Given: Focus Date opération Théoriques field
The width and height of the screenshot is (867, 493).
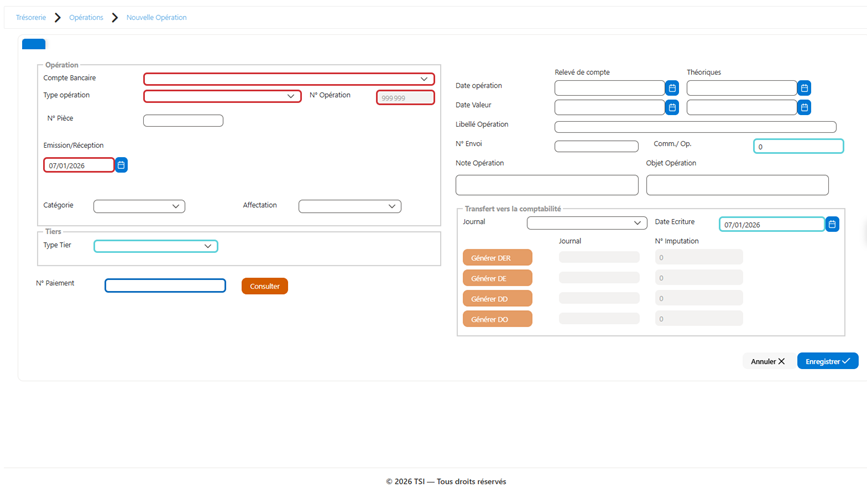Looking at the screenshot, I should click(x=741, y=88).
